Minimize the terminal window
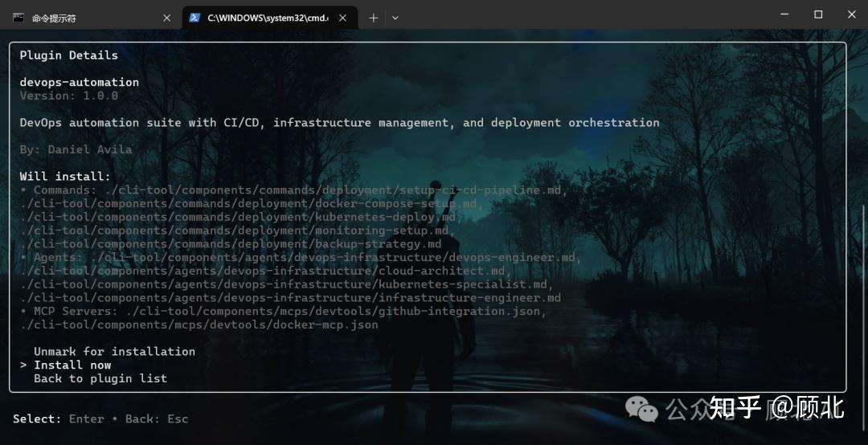This screenshot has height=445, width=868. (784, 14)
